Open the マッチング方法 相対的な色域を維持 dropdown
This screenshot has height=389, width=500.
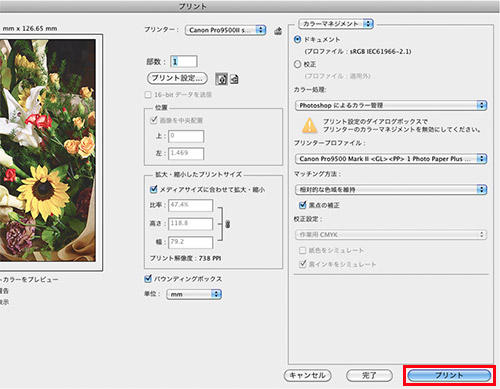point(391,190)
